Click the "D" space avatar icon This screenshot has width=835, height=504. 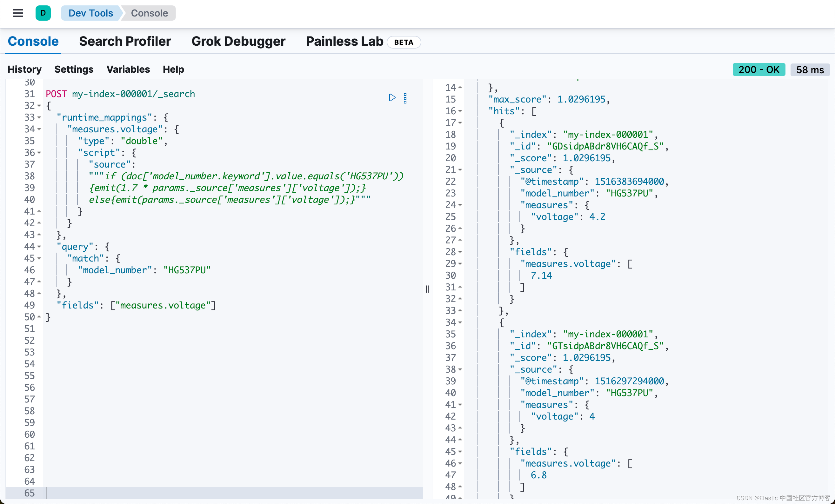click(43, 13)
